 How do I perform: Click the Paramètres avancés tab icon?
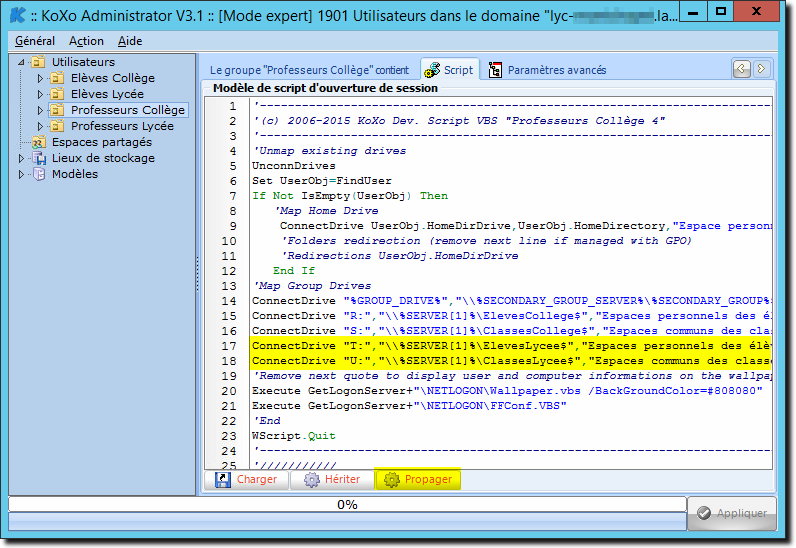pyautogui.click(x=495, y=70)
